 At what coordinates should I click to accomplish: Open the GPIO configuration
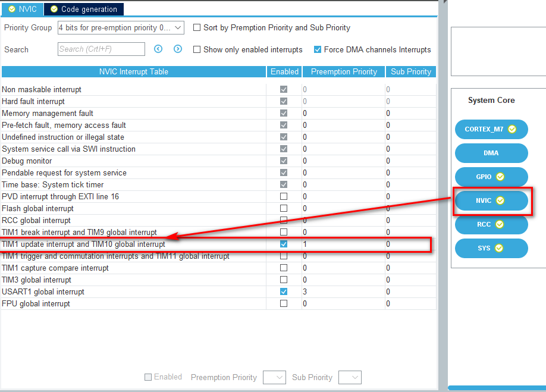tap(491, 177)
